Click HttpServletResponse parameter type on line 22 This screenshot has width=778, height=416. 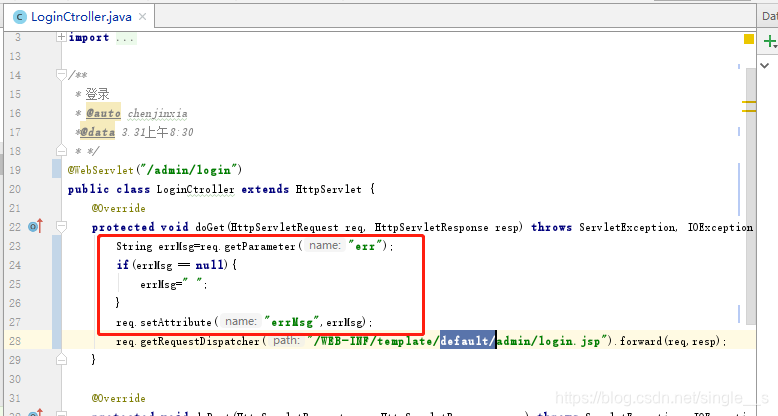431,227
